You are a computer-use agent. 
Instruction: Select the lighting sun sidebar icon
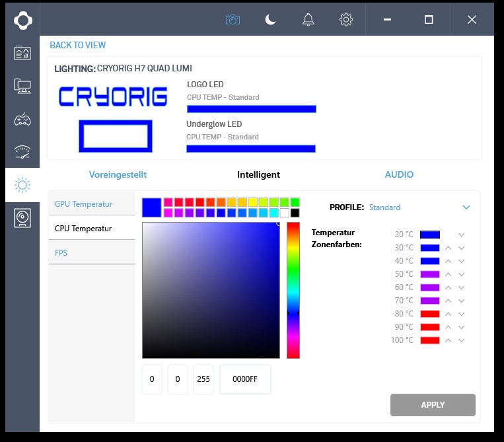tap(22, 185)
